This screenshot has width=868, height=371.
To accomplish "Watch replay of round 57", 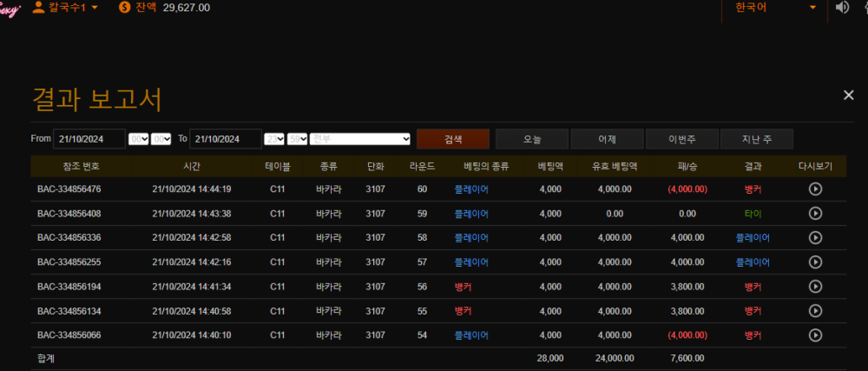I will coord(815,262).
